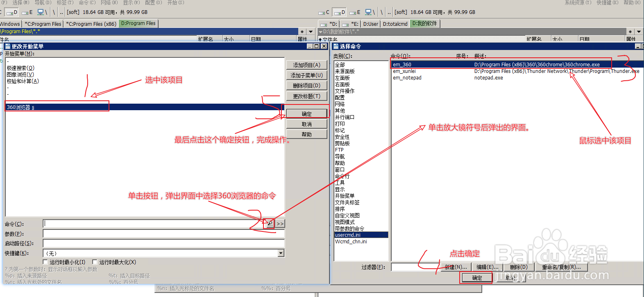This screenshot has height=297, width=644.
Task: Enable the 运行时最大化 checkbox
Action: [95, 262]
